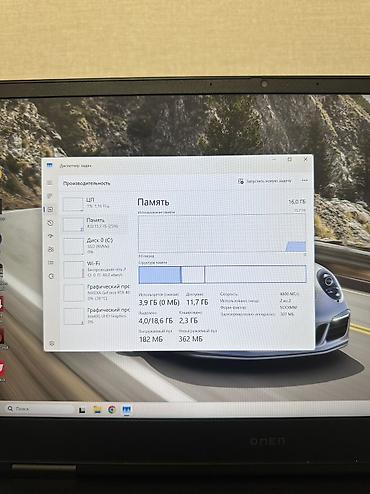The width and height of the screenshot is (370, 494).
Task: Open the three-dots more options menu
Action: click(x=304, y=180)
